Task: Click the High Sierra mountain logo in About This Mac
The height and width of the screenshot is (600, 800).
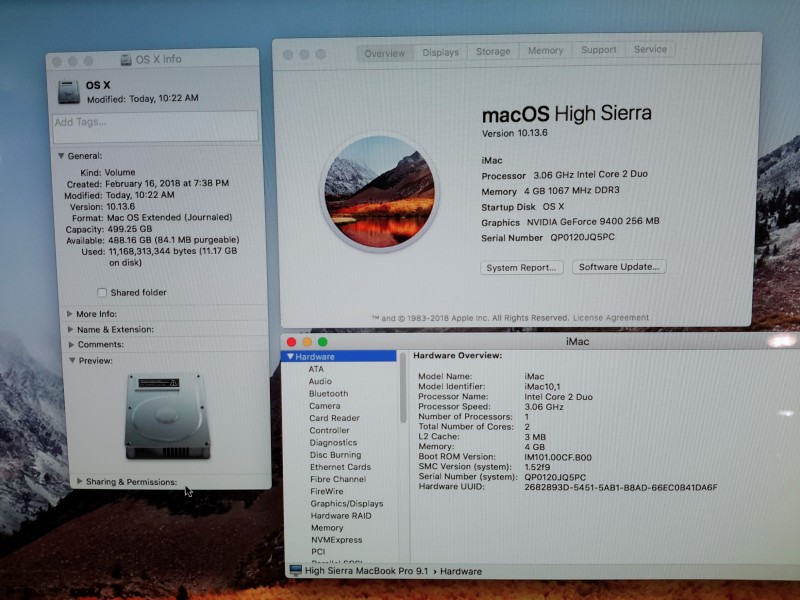Action: (x=380, y=192)
